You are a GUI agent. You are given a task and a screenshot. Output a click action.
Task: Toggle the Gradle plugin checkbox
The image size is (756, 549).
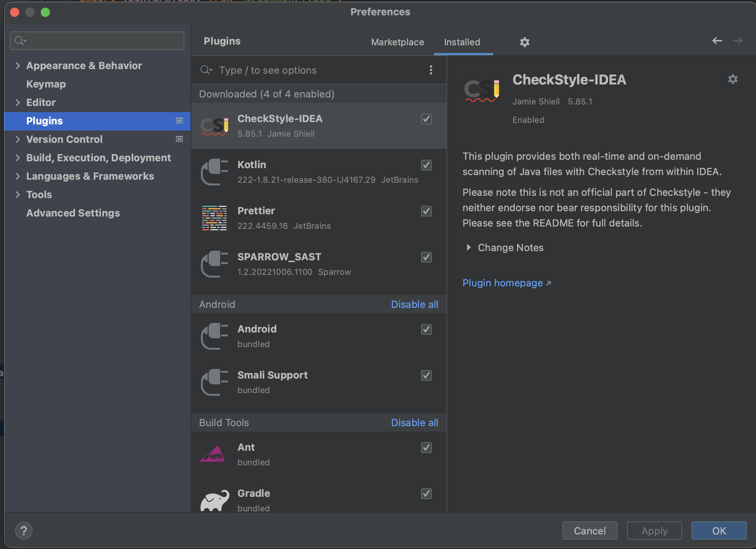[426, 494]
